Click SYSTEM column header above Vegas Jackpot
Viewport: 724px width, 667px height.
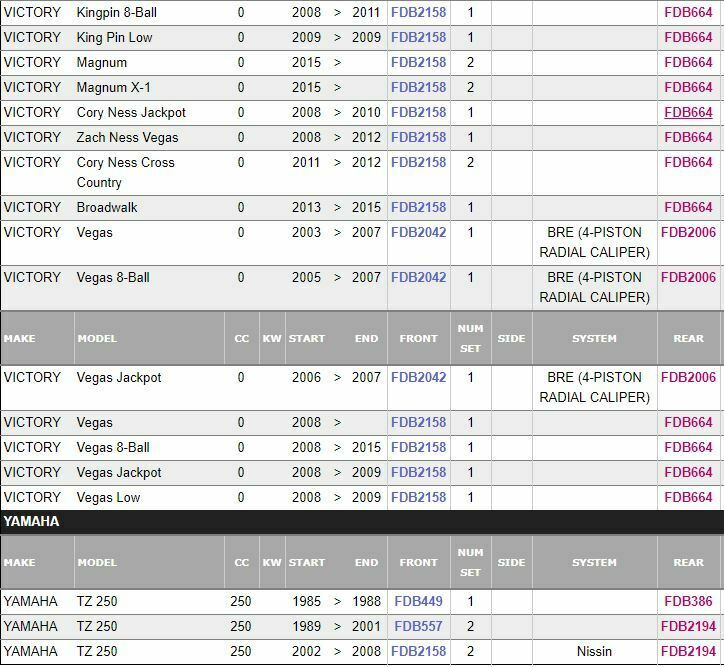(594, 338)
